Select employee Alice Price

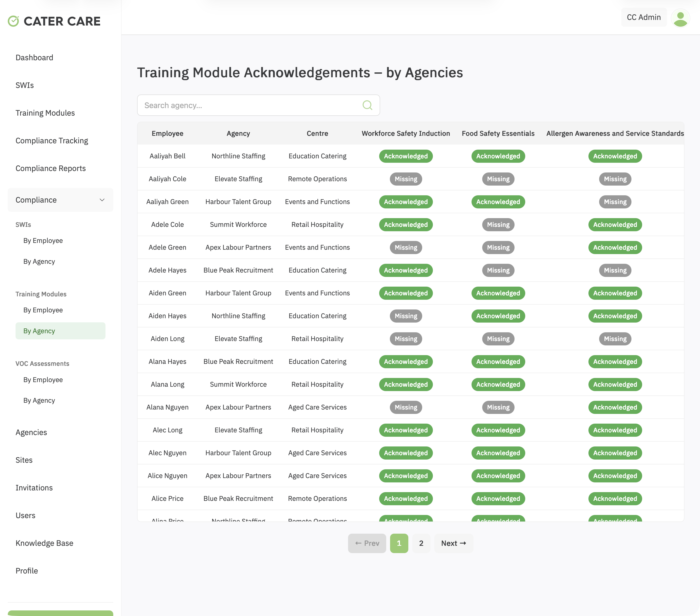point(167,499)
